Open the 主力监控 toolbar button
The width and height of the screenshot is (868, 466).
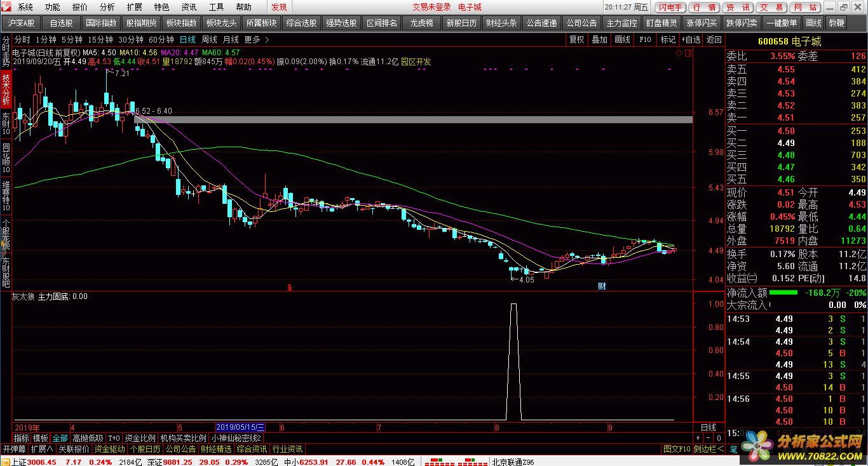[x=621, y=23]
